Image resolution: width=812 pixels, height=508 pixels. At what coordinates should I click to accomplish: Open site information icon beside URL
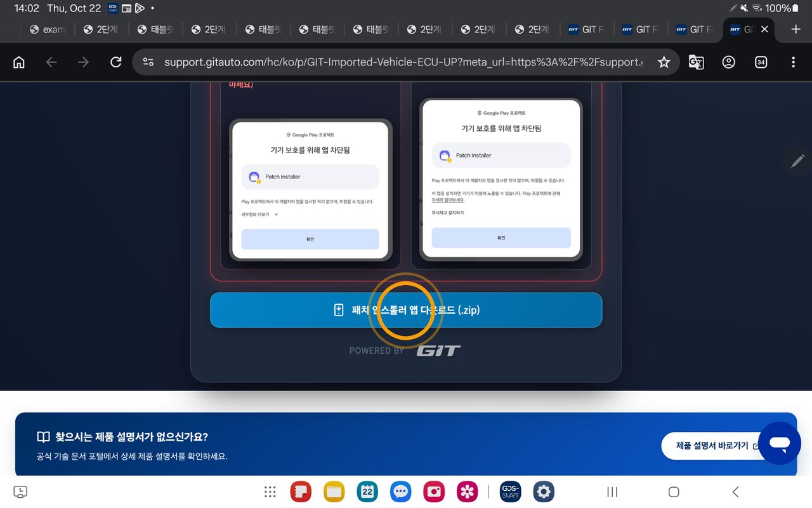pyautogui.click(x=148, y=62)
